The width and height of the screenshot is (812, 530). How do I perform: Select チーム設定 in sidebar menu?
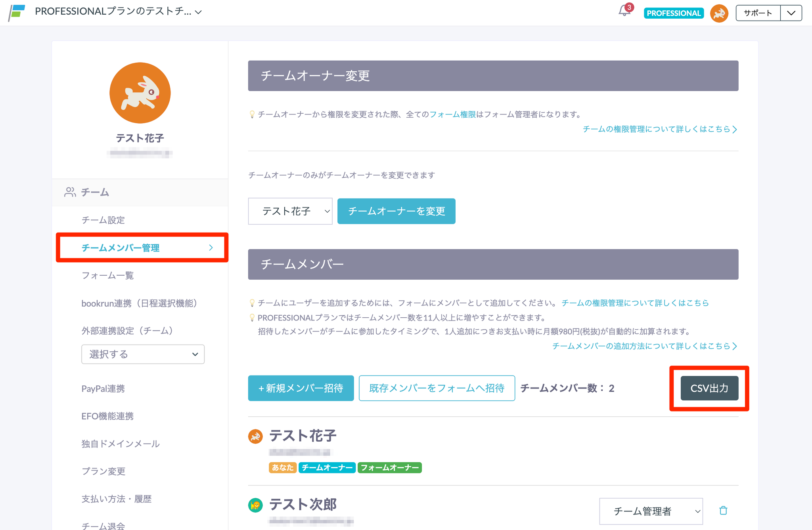coord(103,220)
